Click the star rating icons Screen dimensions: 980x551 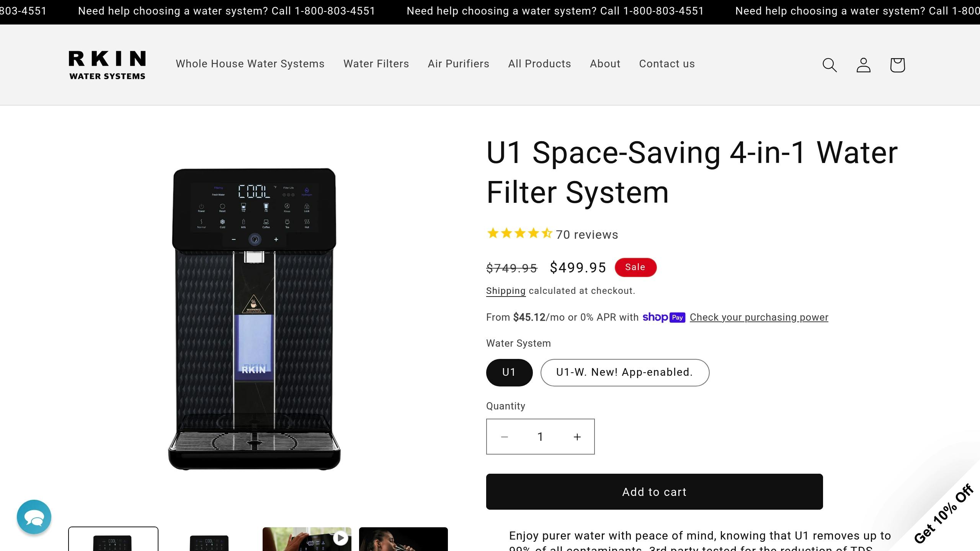[519, 233]
